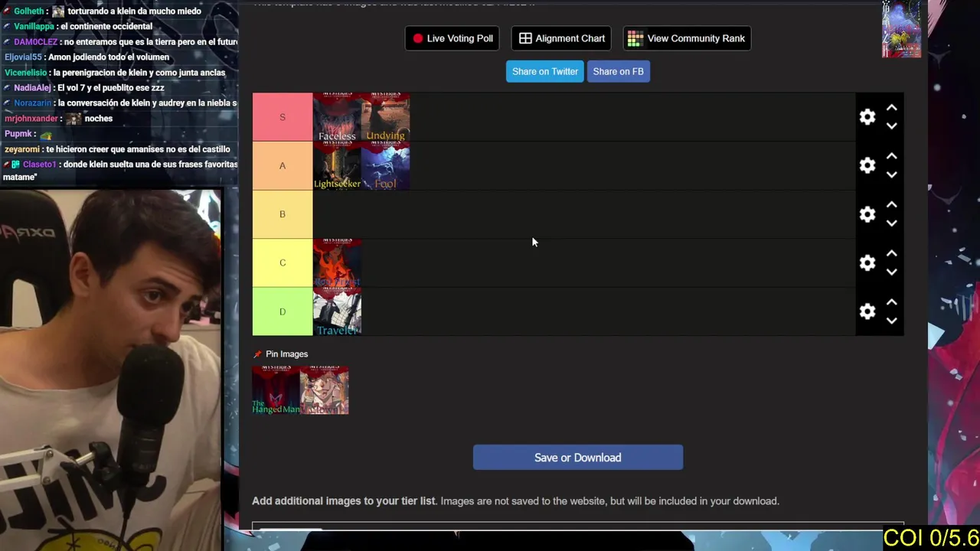Click the Alignment Chart grid icon
The width and height of the screenshot is (980, 551).
tap(525, 38)
